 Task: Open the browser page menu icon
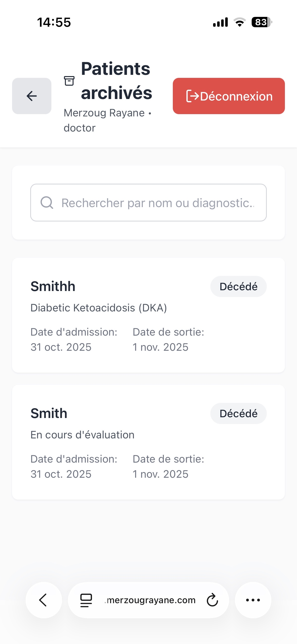click(86, 600)
